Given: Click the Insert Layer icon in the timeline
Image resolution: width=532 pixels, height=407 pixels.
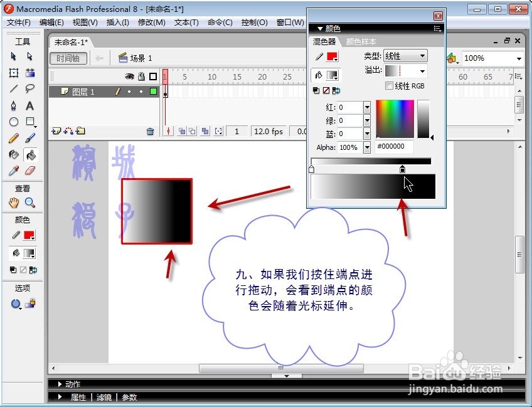Looking at the screenshot, I should point(55,131).
